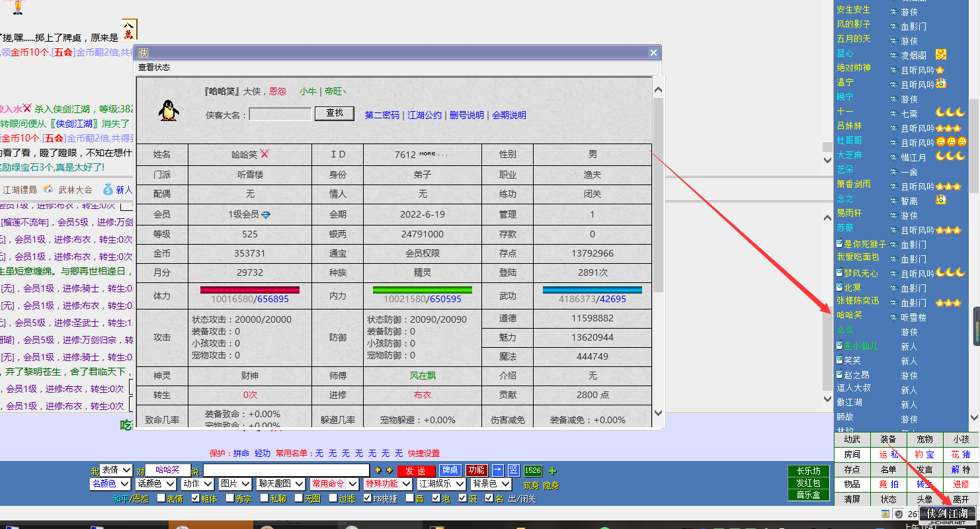
Task: Open the 江湖公约 link
Action: (x=425, y=115)
